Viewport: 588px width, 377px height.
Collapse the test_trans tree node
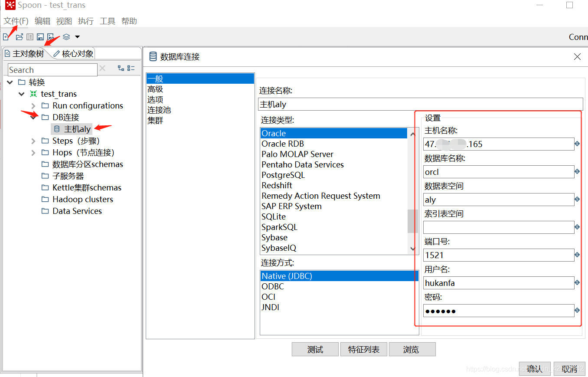click(21, 94)
